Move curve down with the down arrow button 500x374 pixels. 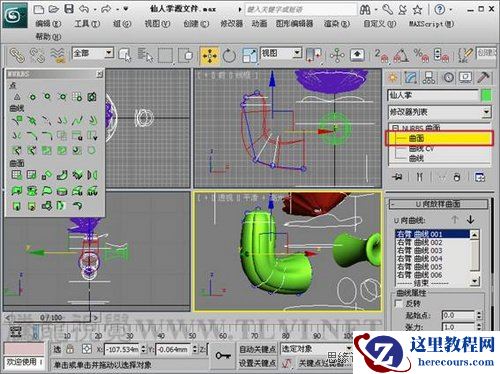[x=471, y=220]
